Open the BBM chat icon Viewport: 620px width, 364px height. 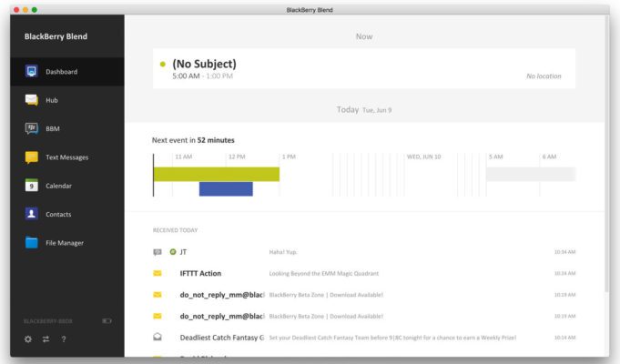(31, 128)
